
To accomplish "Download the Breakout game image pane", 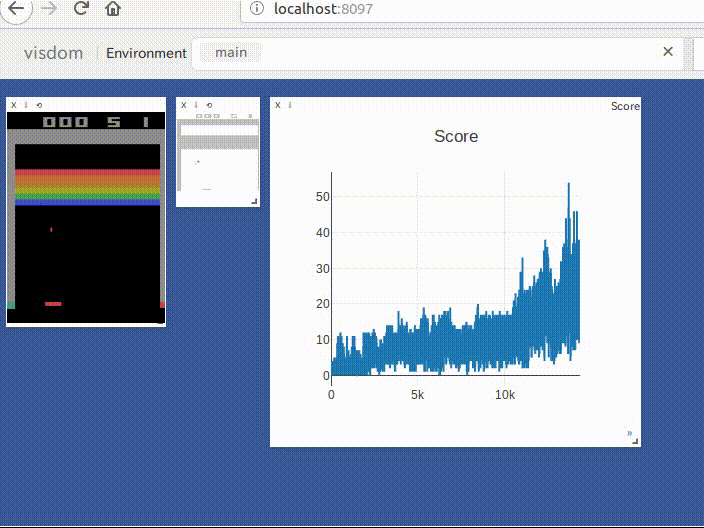I will pyautogui.click(x=26, y=105).
